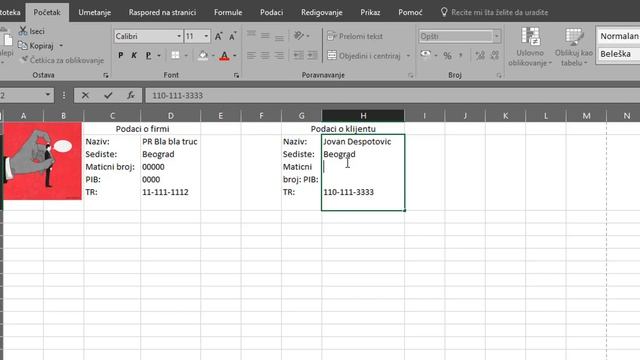Screen dimensions: 640x360
Task: Click the formula bar showing 110-111-3333
Action: 392,95
